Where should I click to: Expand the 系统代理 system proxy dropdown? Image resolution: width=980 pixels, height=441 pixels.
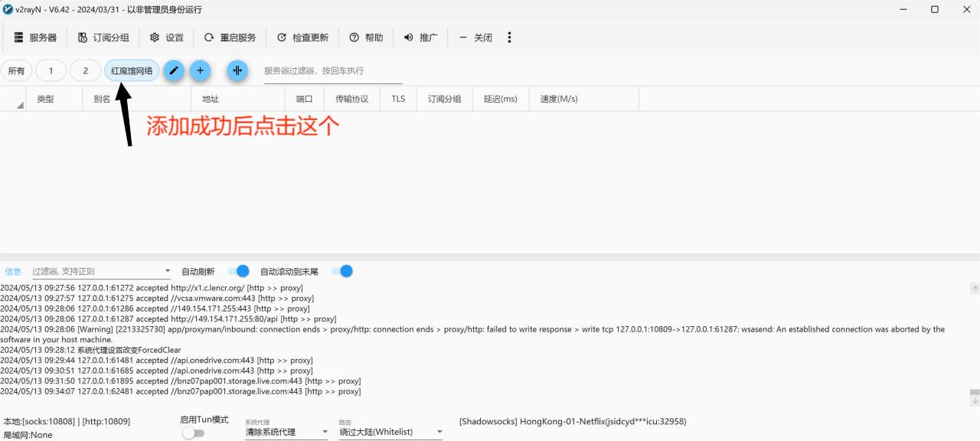pyautogui.click(x=325, y=433)
